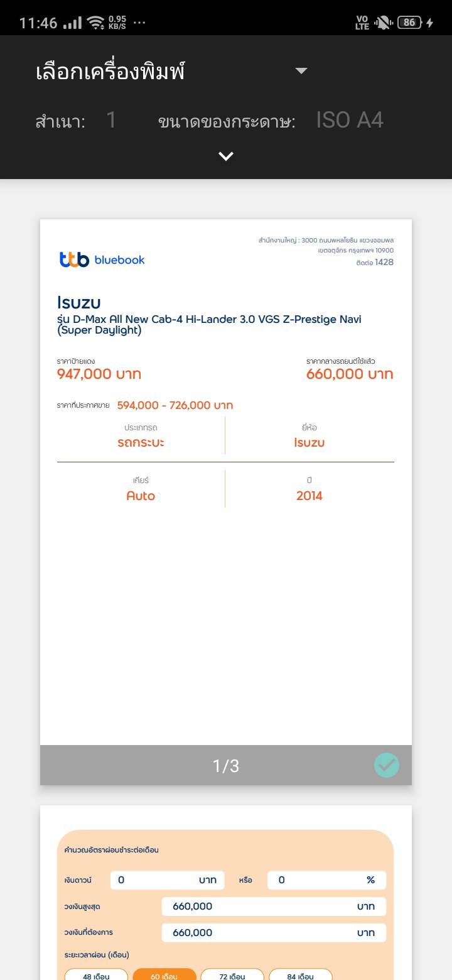The image size is (452, 980).
Task: Open the printer selection dropdown arrow
Action: pos(301,71)
